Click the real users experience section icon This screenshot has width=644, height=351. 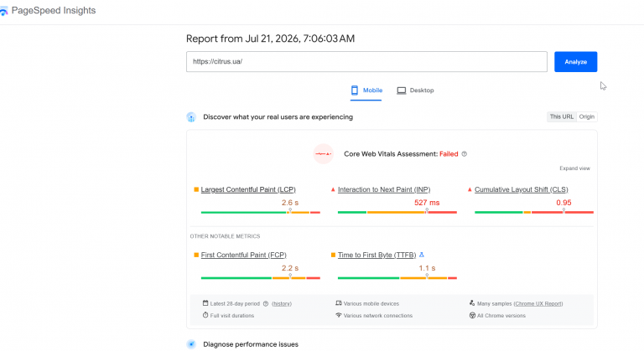tap(191, 117)
